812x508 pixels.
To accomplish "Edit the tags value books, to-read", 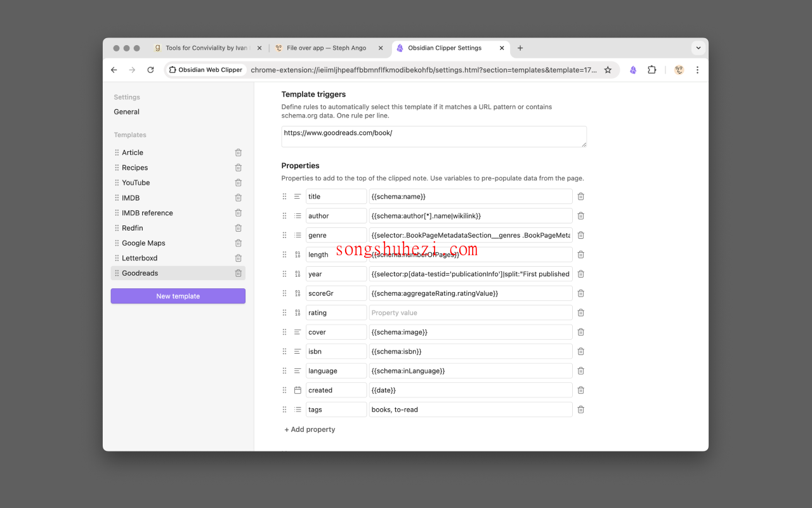I will tap(471, 410).
